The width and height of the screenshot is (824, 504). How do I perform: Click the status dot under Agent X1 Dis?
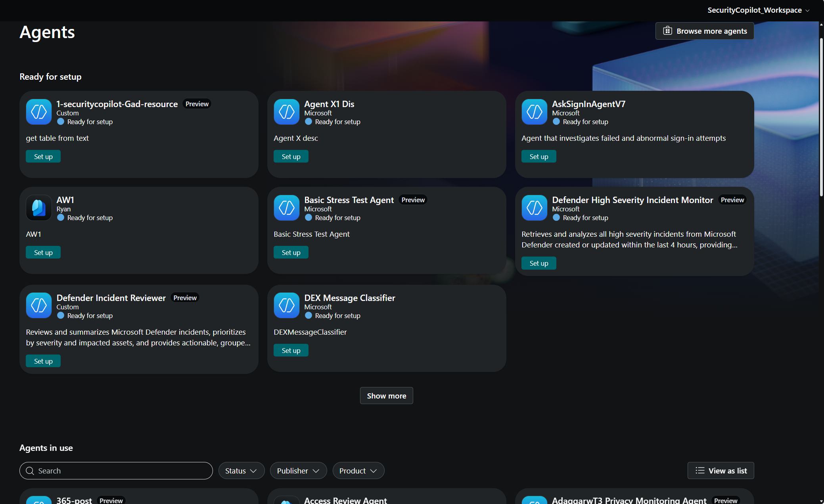coord(309,122)
